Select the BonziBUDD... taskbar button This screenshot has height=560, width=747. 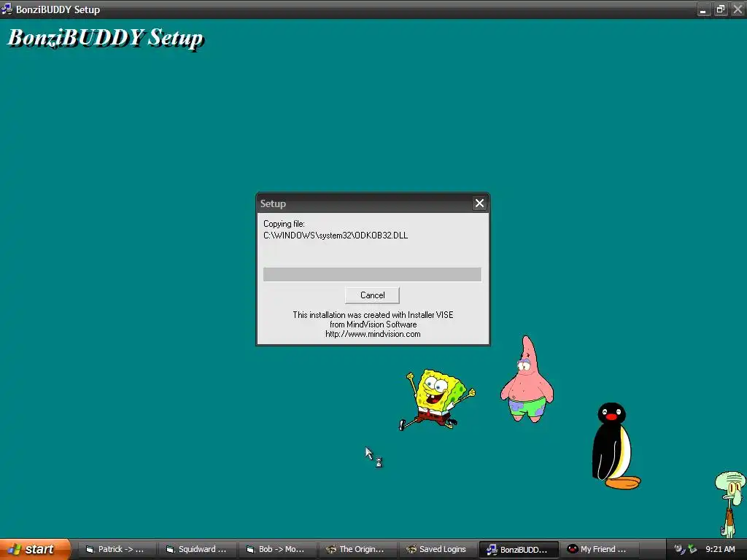click(x=519, y=549)
